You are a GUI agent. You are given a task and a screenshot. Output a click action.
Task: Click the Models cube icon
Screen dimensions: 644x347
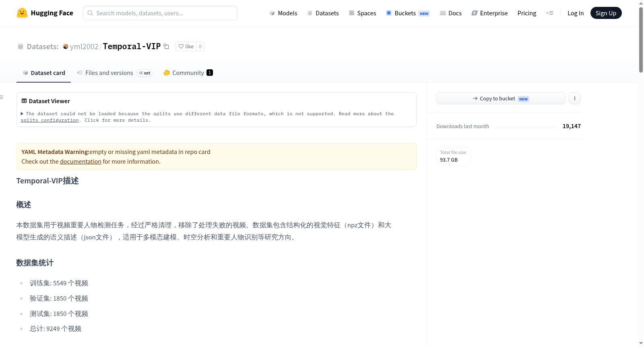click(272, 13)
